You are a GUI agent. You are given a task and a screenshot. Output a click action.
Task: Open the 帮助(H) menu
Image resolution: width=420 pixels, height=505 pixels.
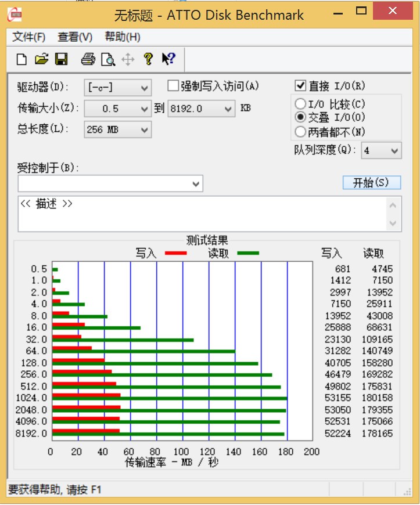[x=123, y=37]
